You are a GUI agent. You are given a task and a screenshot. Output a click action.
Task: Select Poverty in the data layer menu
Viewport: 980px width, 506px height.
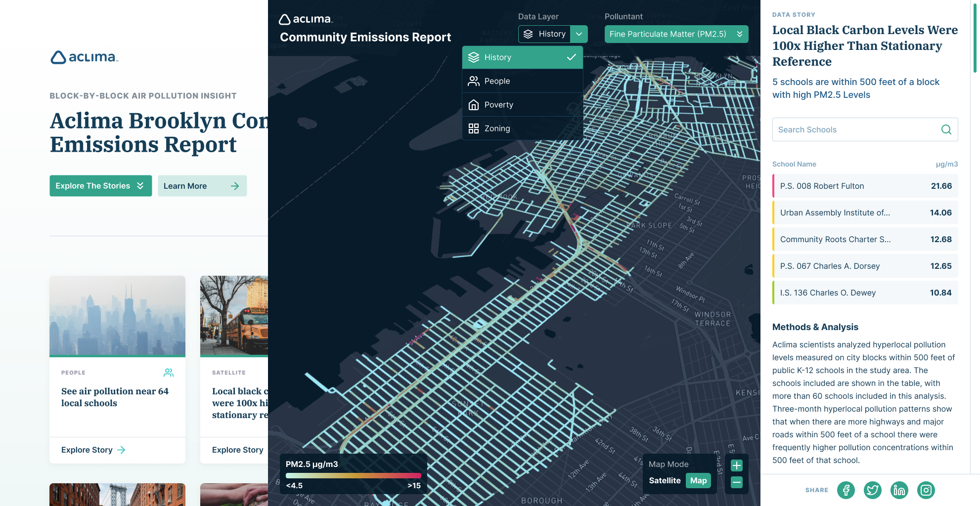click(523, 105)
